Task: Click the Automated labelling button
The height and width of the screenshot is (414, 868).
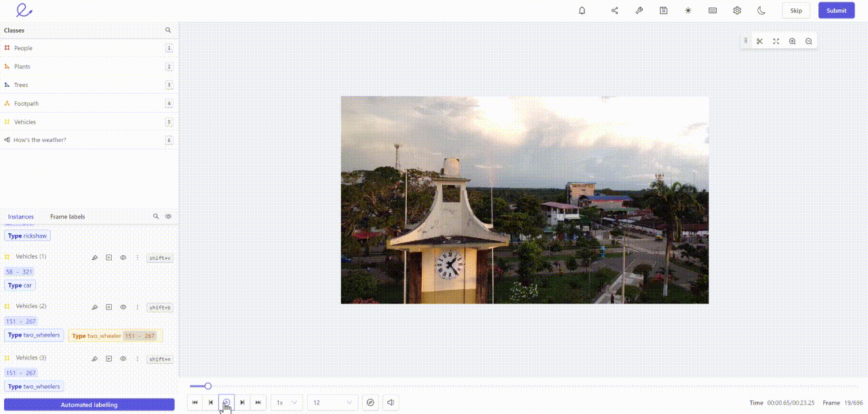Action: pyautogui.click(x=89, y=404)
